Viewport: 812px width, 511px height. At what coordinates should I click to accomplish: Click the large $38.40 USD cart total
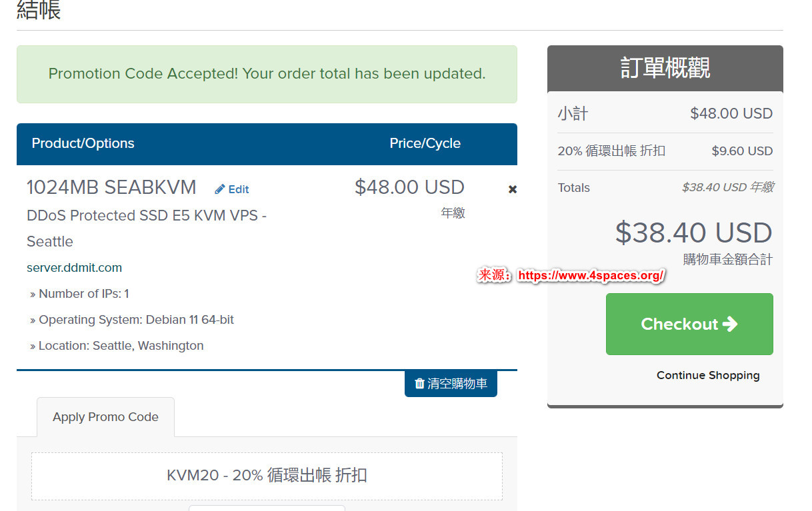(693, 233)
